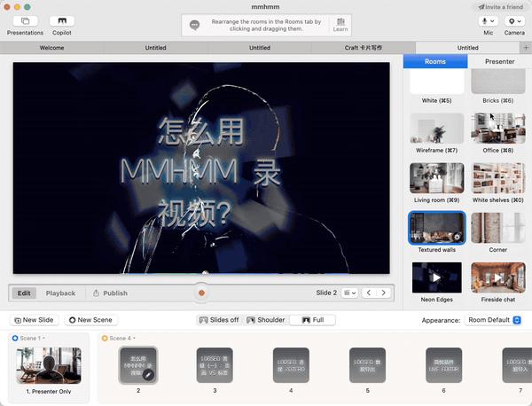
Task: Select the Textured walls room
Action: point(436,228)
